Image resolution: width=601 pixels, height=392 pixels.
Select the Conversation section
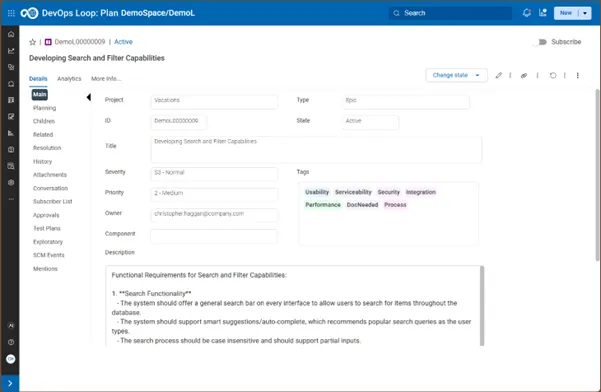point(50,188)
